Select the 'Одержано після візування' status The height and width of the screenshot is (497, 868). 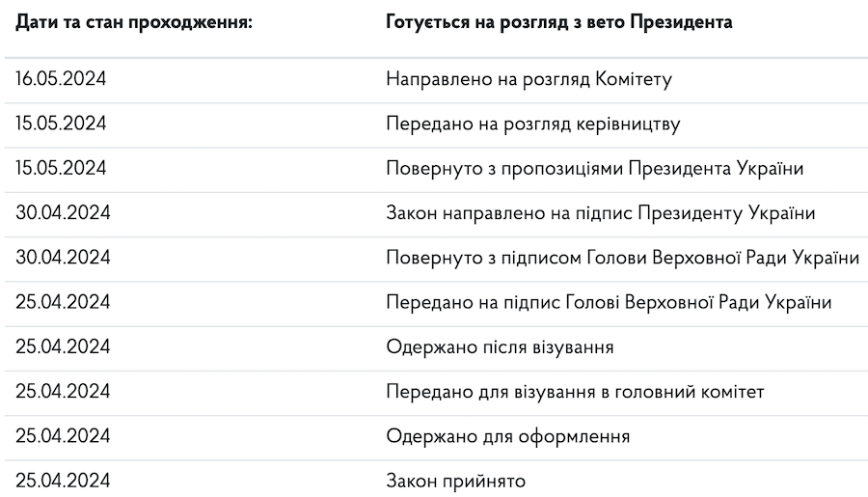(x=500, y=346)
